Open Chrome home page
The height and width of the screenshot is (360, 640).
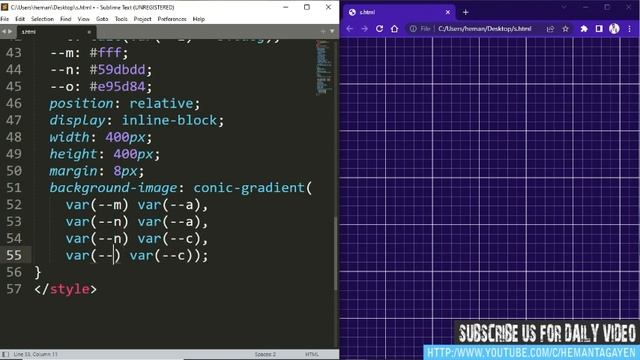pyautogui.click(x=394, y=29)
